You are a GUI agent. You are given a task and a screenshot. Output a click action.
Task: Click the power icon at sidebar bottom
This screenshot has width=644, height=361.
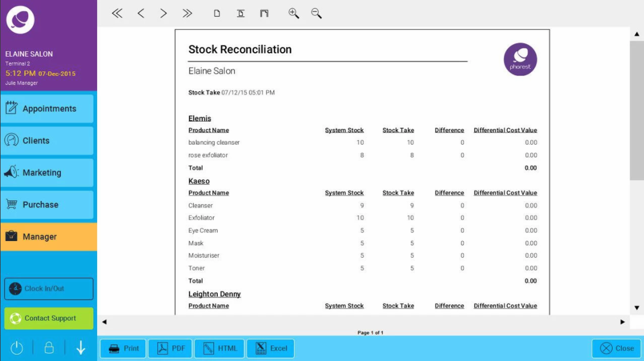click(17, 348)
